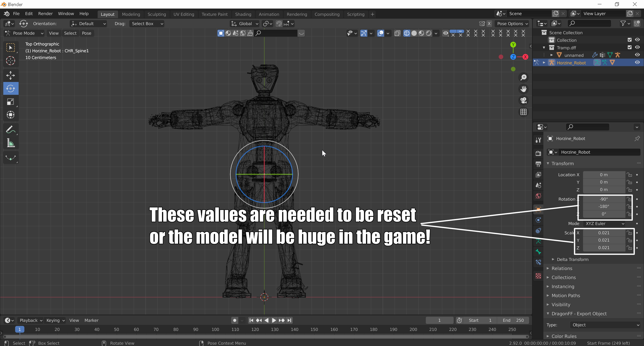The height and width of the screenshot is (346, 644).
Task: Select the Scale tool
Action: tap(10, 102)
